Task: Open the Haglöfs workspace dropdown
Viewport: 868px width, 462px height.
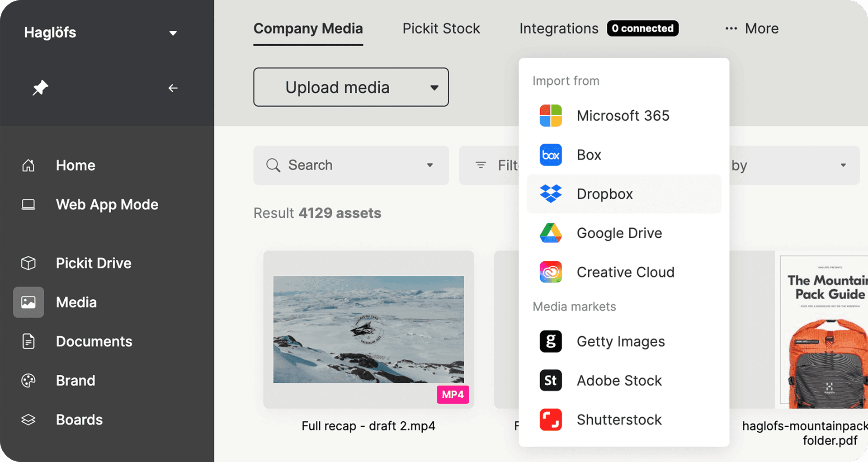Action: click(x=173, y=33)
